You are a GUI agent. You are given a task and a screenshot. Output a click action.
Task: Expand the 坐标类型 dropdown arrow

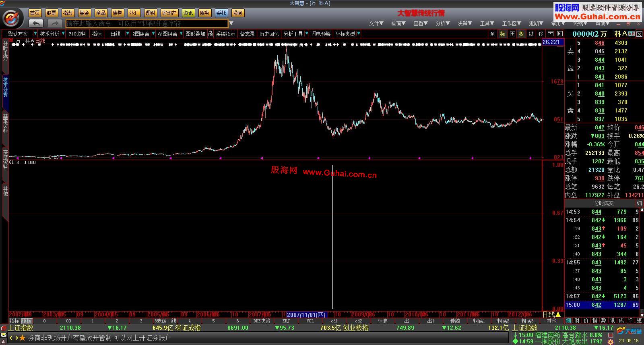(x=358, y=33)
